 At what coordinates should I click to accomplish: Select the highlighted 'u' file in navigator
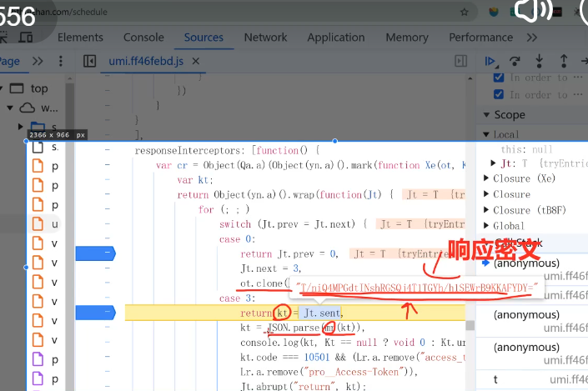pyautogui.click(x=55, y=224)
